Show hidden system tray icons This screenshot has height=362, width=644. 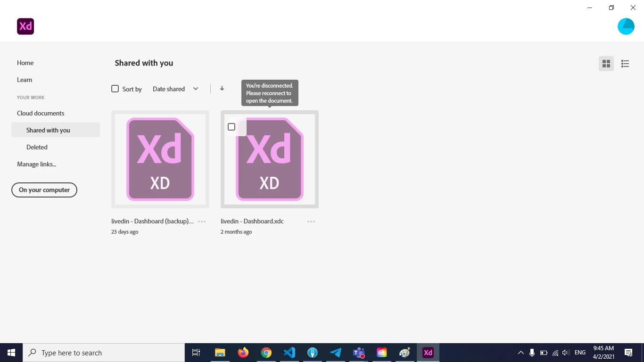click(521, 353)
